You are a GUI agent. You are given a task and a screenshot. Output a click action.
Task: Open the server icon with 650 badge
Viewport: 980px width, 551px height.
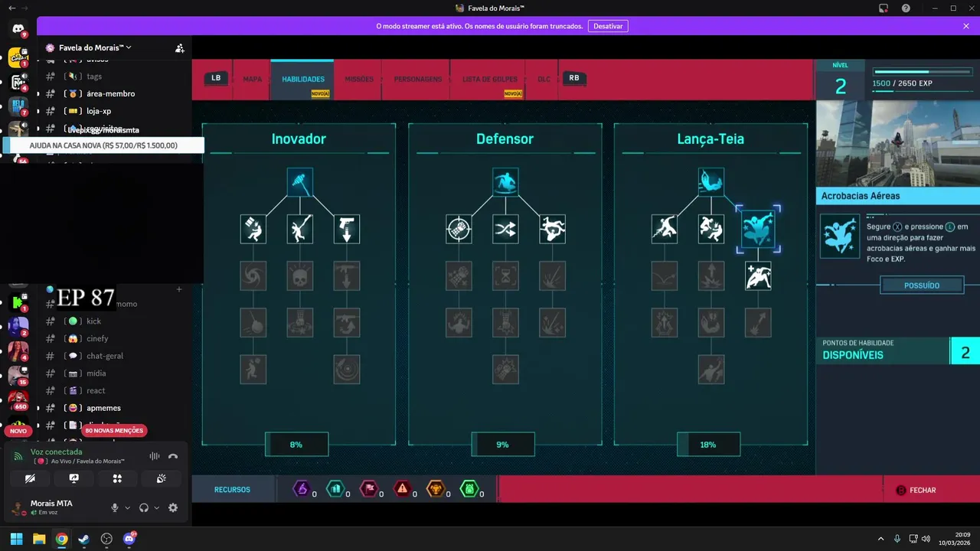tap(18, 399)
